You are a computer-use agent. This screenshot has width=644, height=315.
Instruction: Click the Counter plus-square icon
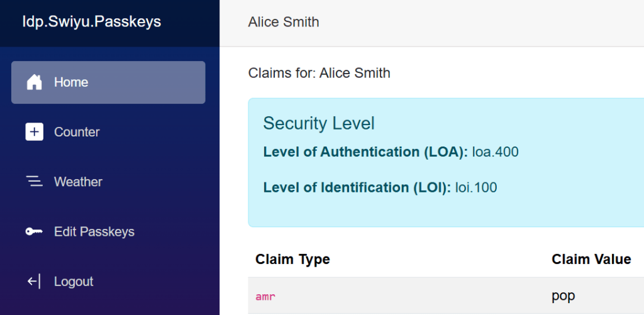(34, 132)
